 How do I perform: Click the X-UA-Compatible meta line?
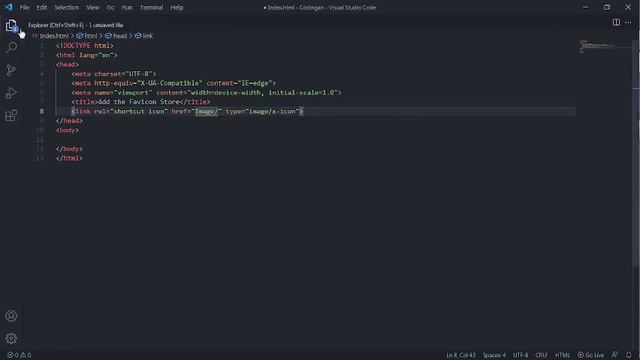174,83
